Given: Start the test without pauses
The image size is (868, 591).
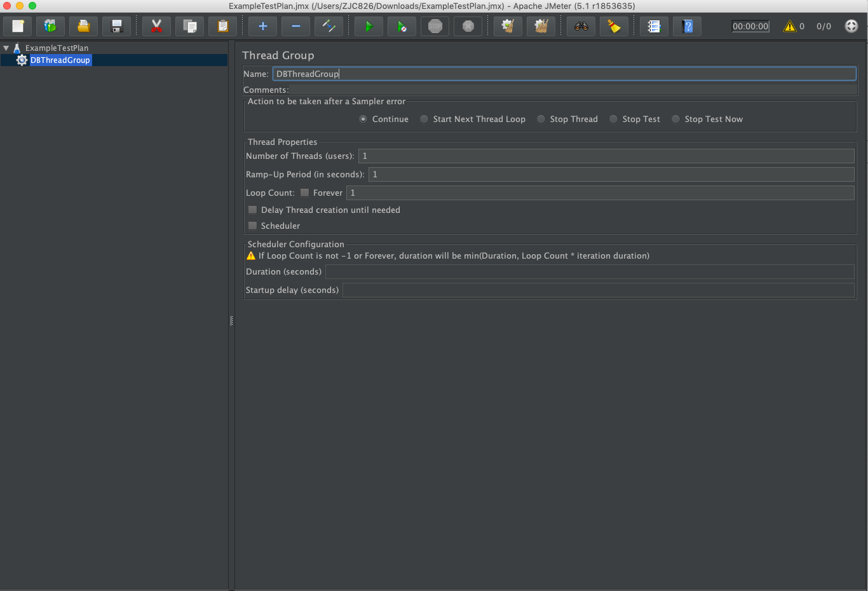Looking at the screenshot, I should 402,26.
